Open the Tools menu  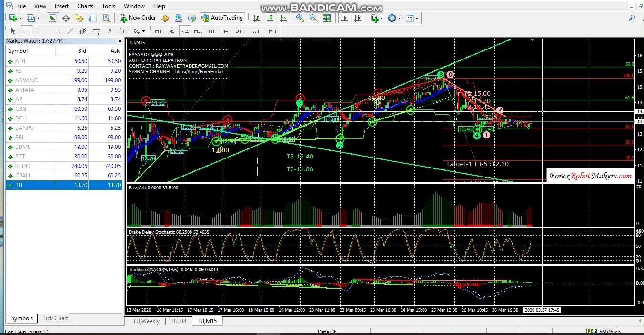[109, 6]
